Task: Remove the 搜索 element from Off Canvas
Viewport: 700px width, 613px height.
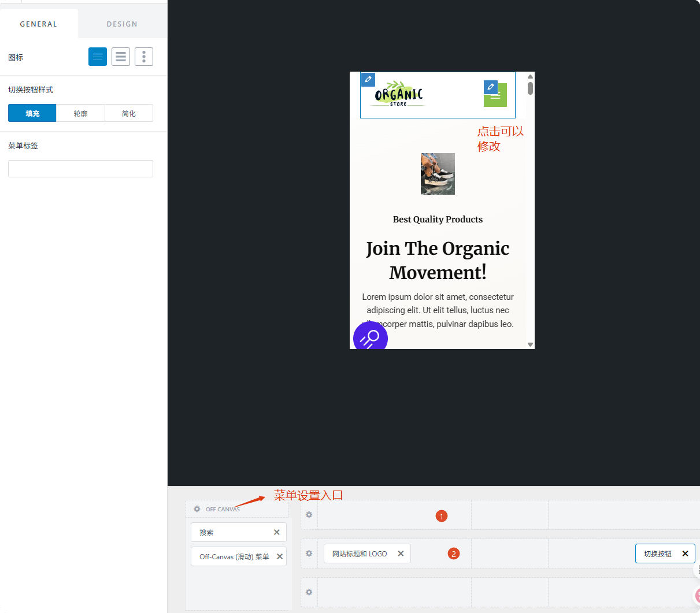Action: [x=277, y=532]
